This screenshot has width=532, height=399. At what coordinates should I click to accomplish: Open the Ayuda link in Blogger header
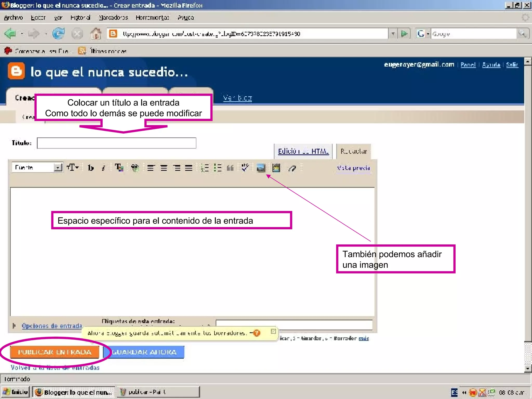click(x=491, y=64)
